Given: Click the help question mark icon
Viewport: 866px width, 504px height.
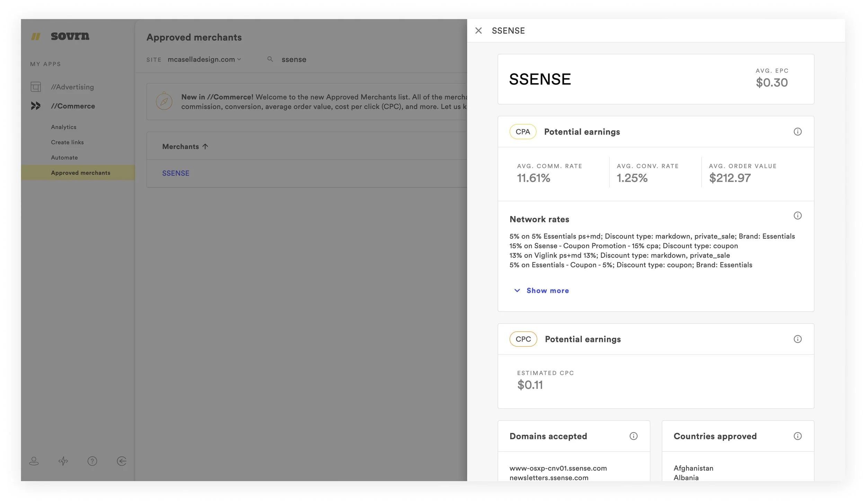Looking at the screenshot, I should pyautogui.click(x=92, y=461).
